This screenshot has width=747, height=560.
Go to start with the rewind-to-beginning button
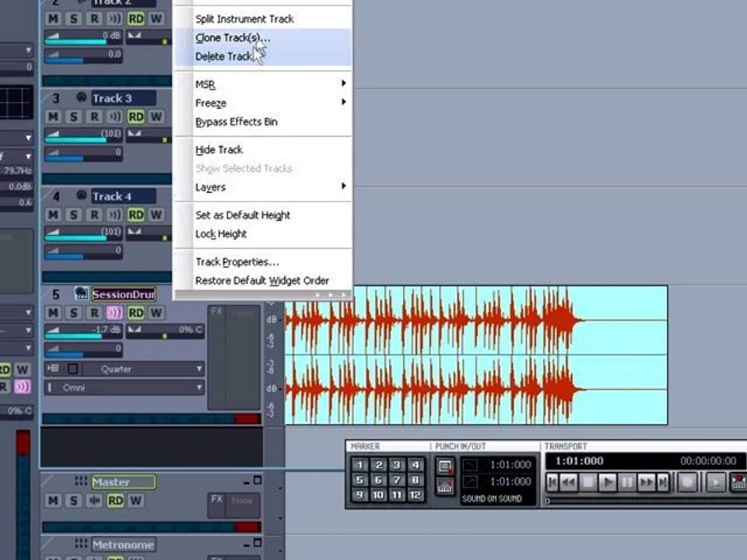click(x=552, y=482)
